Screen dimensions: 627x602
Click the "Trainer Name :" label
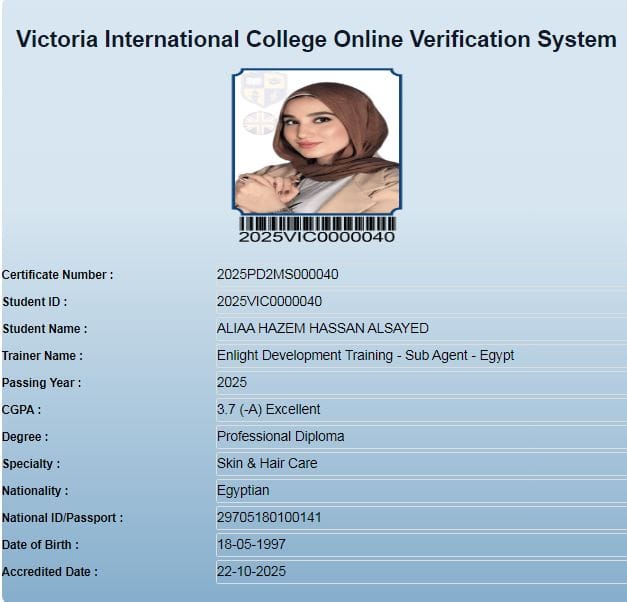[42, 356]
